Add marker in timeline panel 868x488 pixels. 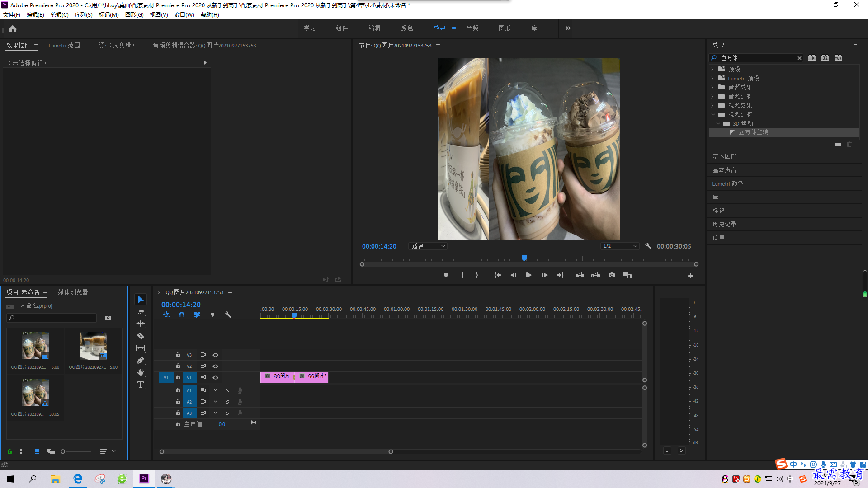(212, 314)
